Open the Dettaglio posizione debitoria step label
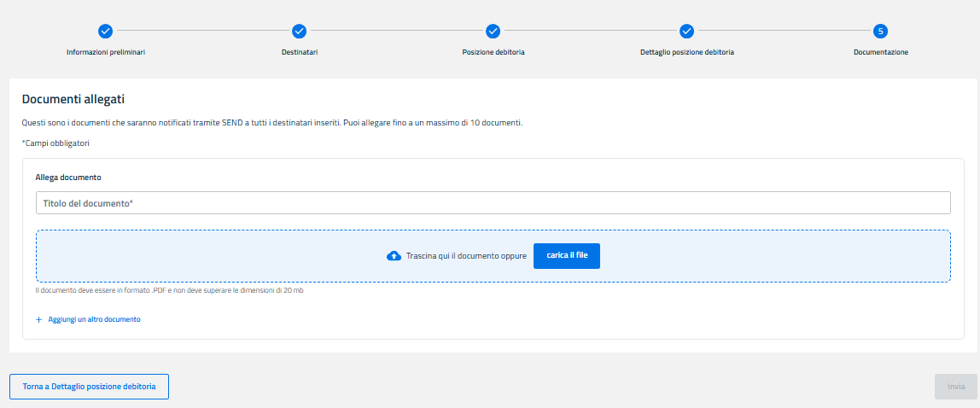 (686, 52)
